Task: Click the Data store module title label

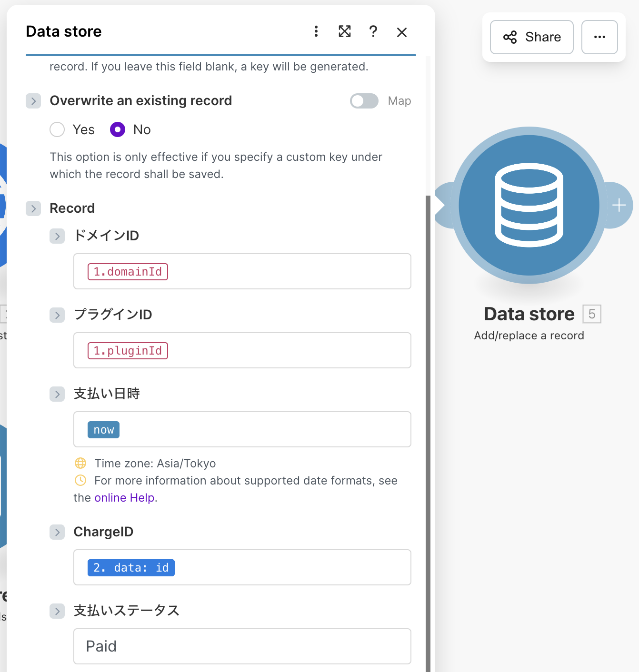Action: click(529, 314)
